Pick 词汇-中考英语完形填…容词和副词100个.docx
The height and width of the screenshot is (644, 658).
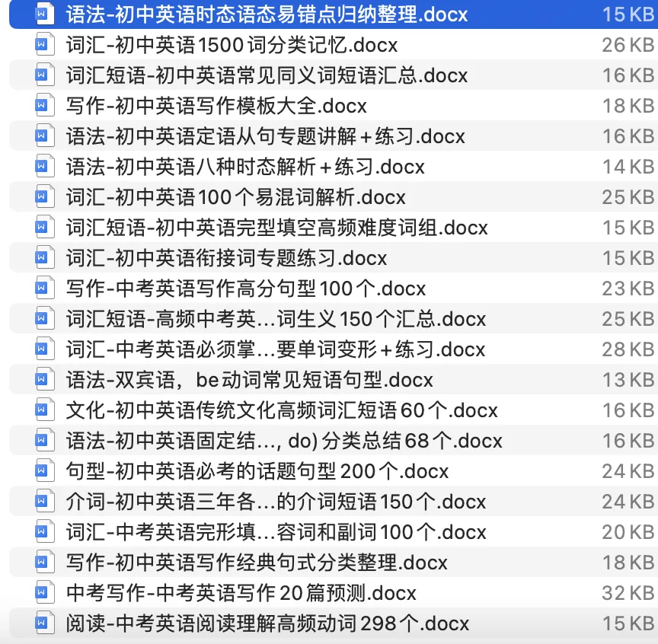[276, 531]
